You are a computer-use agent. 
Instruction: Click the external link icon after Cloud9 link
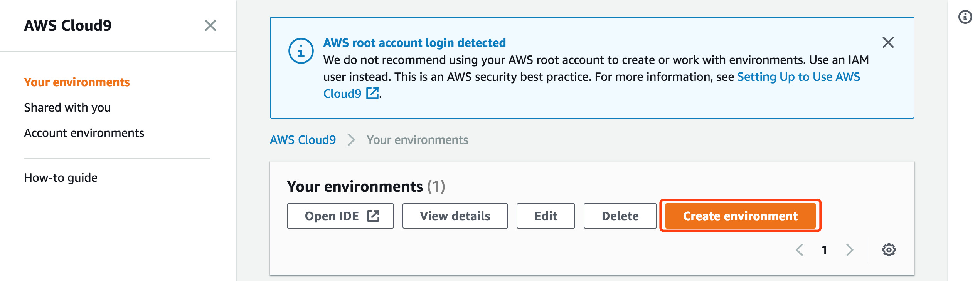[x=372, y=93]
